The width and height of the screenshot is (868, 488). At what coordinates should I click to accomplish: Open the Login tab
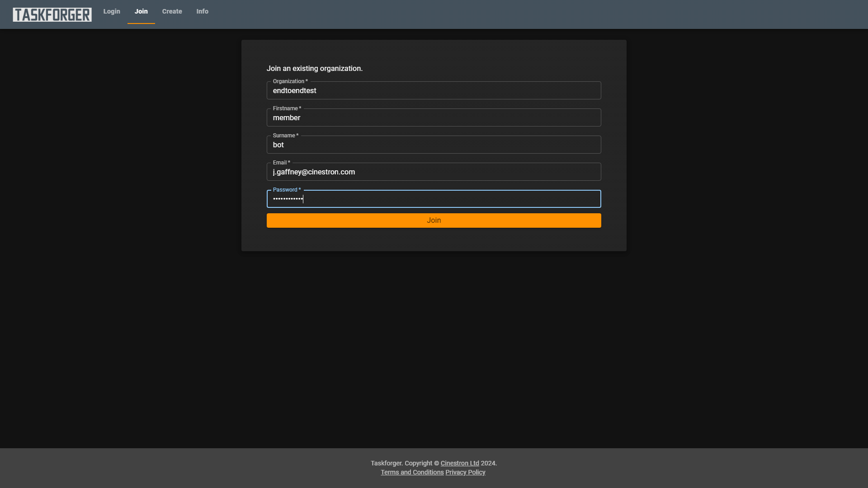click(112, 12)
